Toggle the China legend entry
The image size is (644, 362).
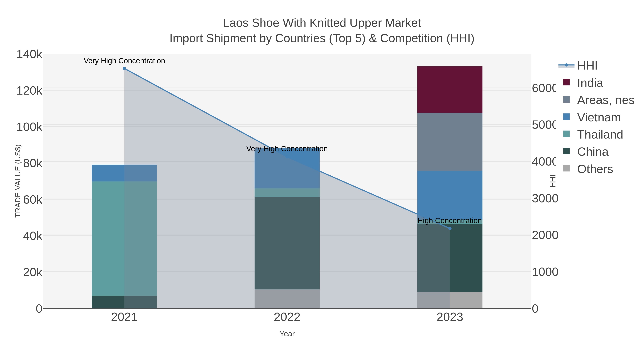(x=586, y=152)
